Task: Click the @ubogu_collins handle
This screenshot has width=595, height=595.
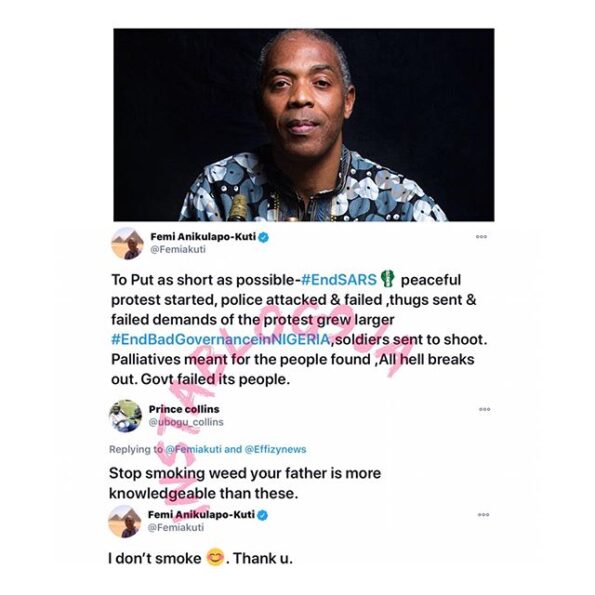Action: 186,422
